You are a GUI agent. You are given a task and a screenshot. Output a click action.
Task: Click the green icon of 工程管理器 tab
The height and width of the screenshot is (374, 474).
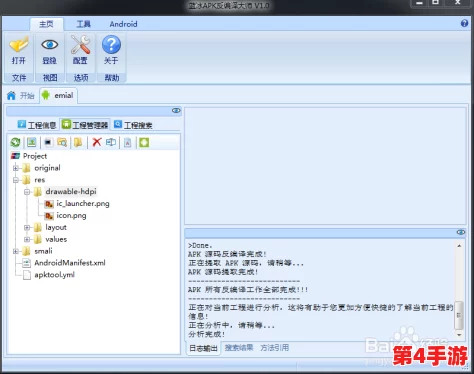tap(66, 124)
